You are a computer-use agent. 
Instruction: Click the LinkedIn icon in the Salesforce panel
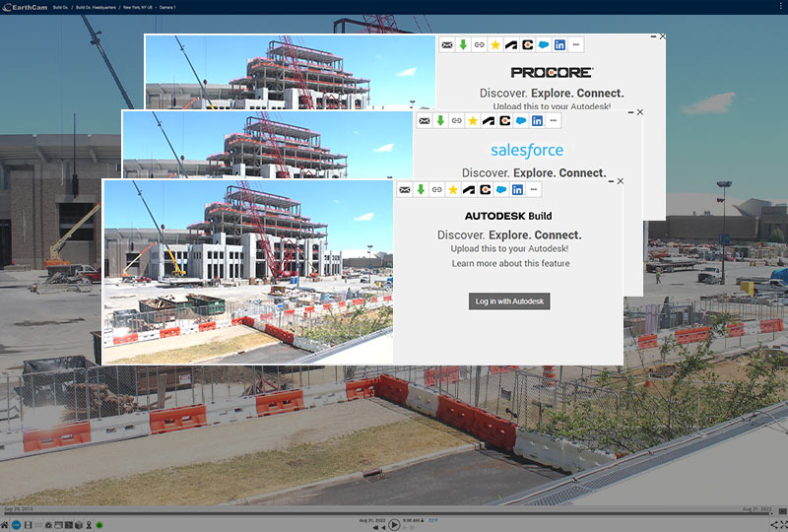click(537, 120)
